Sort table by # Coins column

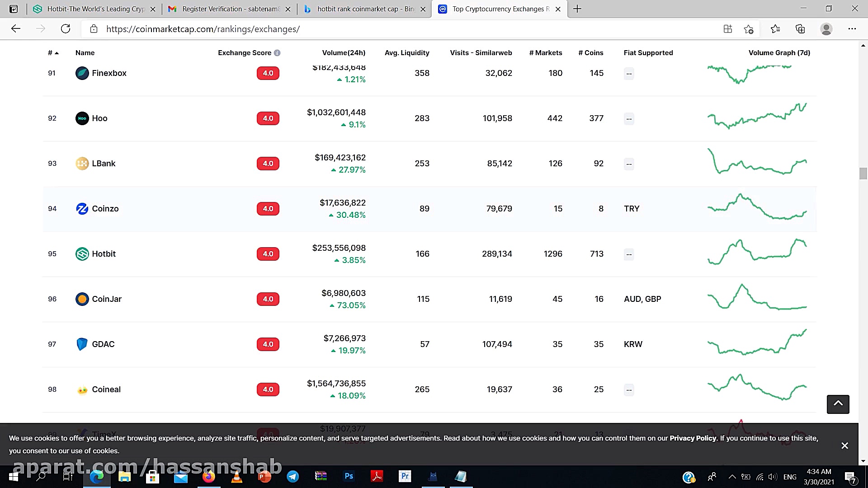click(x=591, y=53)
